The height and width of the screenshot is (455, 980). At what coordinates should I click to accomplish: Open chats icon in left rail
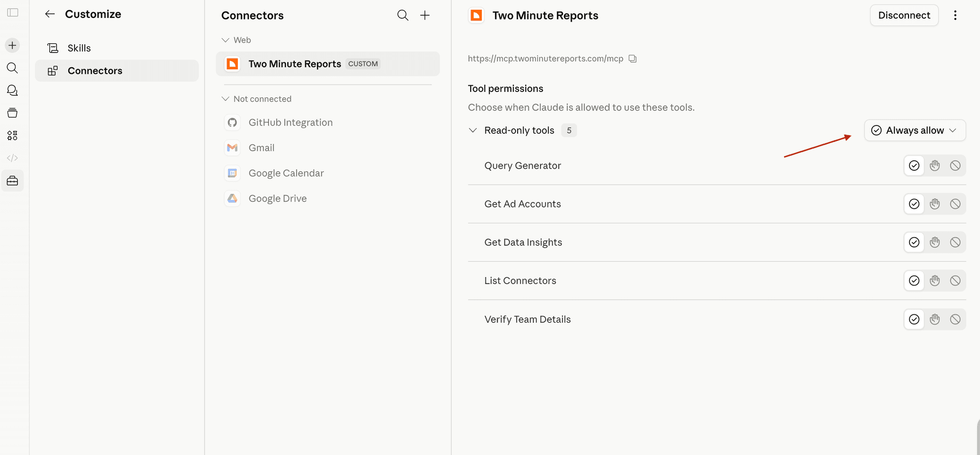pos(12,90)
